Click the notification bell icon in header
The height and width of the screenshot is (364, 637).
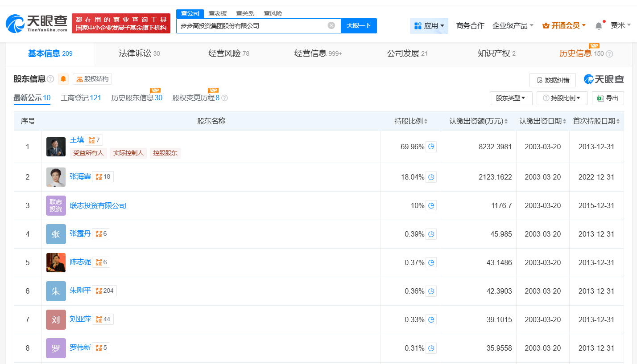(599, 26)
